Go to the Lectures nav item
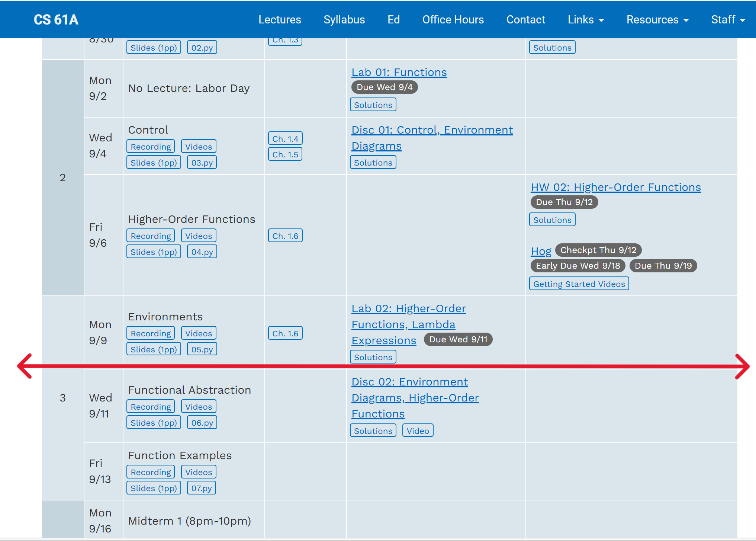The image size is (756, 541). (280, 20)
